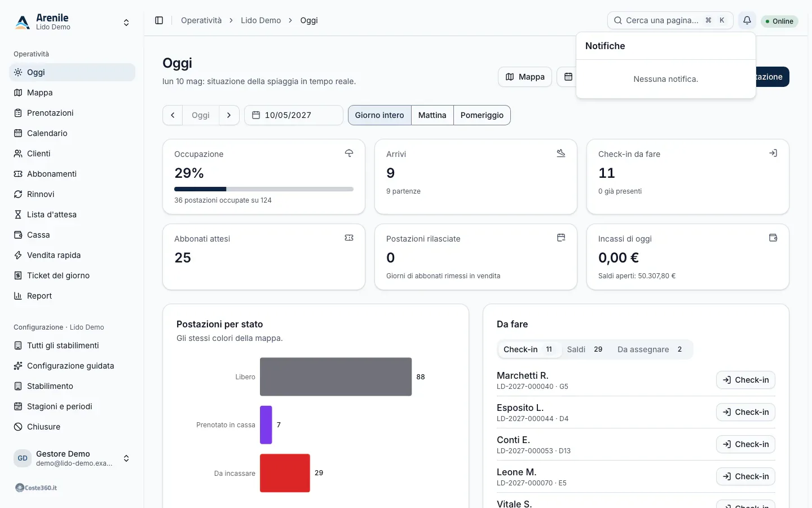The height and width of the screenshot is (508, 812).
Task: Open Configurazione guidata
Action: pos(72,366)
